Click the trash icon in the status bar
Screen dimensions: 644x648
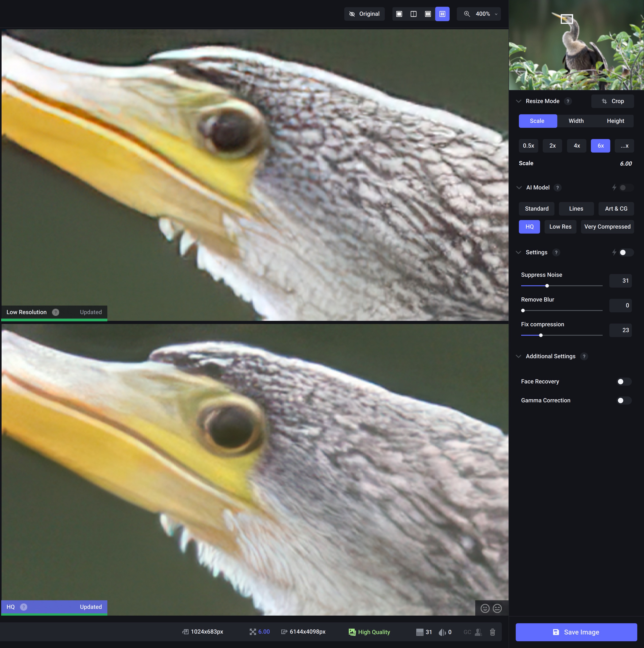[x=492, y=632]
